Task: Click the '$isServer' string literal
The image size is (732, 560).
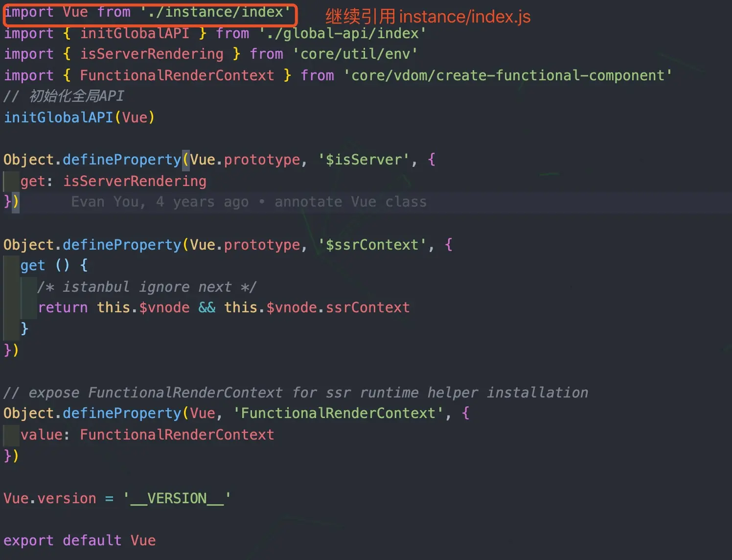Action: (364, 160)
